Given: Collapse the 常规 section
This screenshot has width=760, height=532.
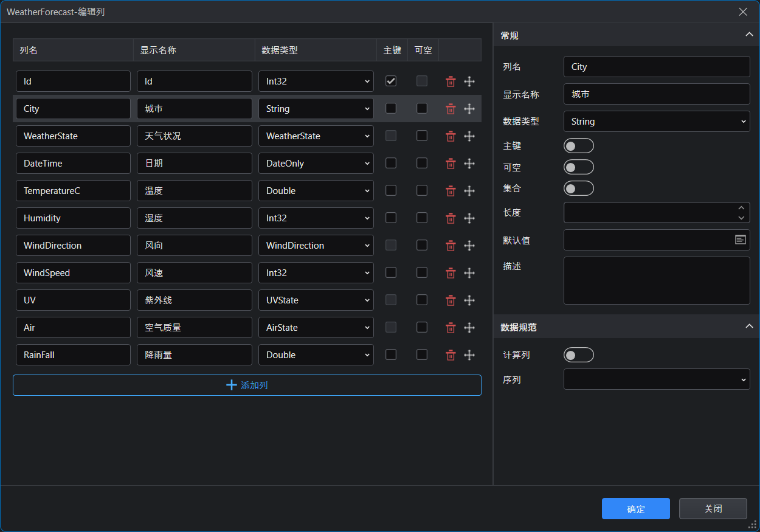Looking at the screenshot, I should tap(749, 35).
